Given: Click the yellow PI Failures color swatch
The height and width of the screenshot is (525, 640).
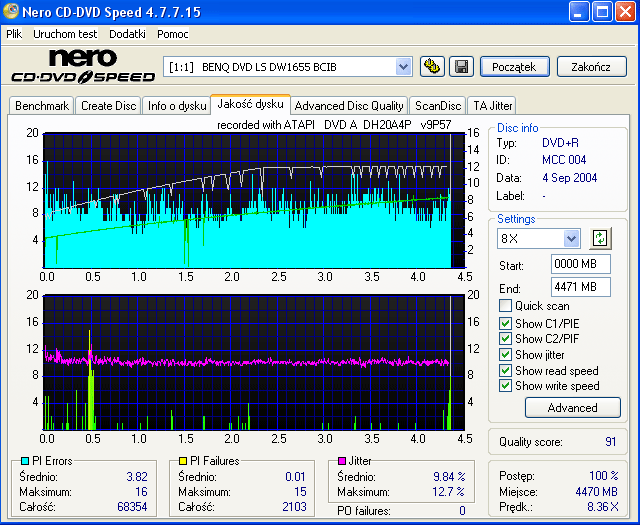Looking at the screenshot, I should tap(183, 461).
